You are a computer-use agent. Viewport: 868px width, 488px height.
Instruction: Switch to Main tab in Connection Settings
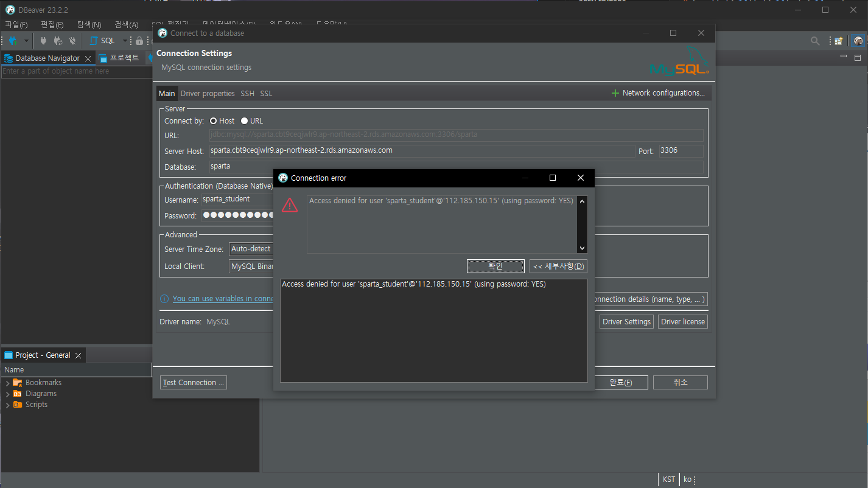[x=167, y=93]
